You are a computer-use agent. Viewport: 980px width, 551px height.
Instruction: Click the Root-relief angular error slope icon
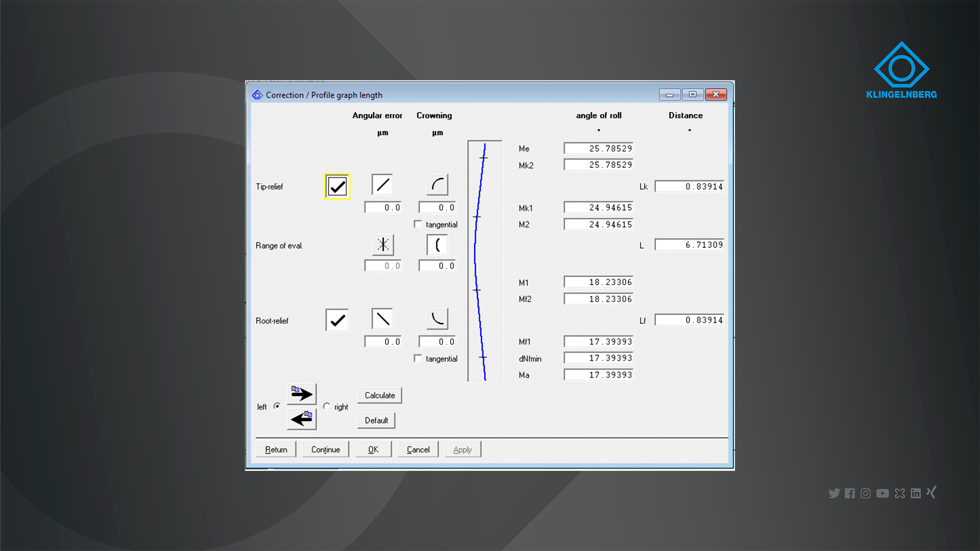tap(382, 319)
